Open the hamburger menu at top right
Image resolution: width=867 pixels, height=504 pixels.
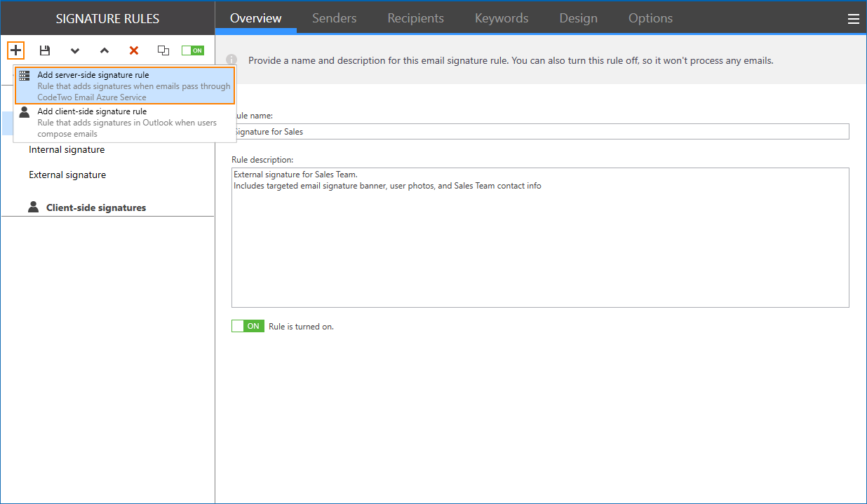(x=854, y=18)
